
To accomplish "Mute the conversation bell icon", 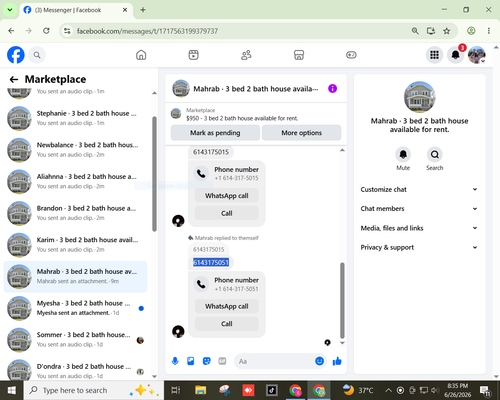I will [403, 154].
